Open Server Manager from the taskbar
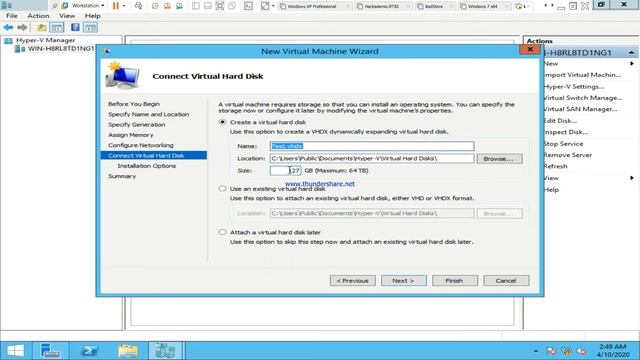640x360 pixels. pyautogui.click(x=50, y=351)
